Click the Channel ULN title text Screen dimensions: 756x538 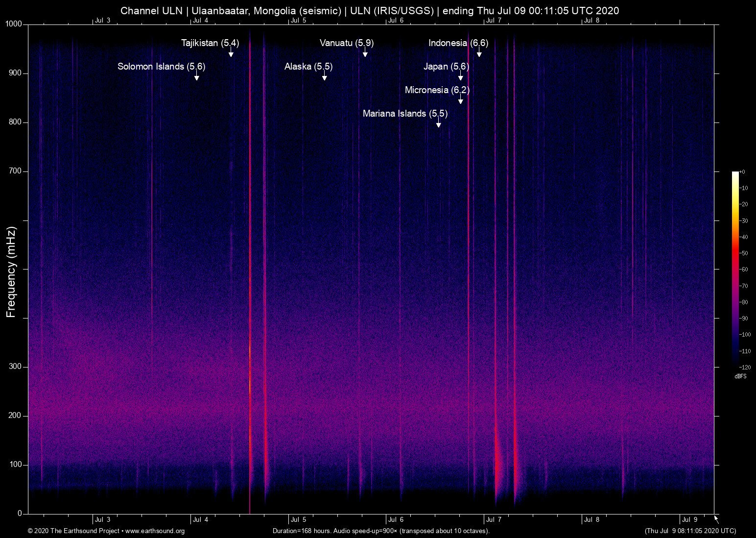[152, 10]
